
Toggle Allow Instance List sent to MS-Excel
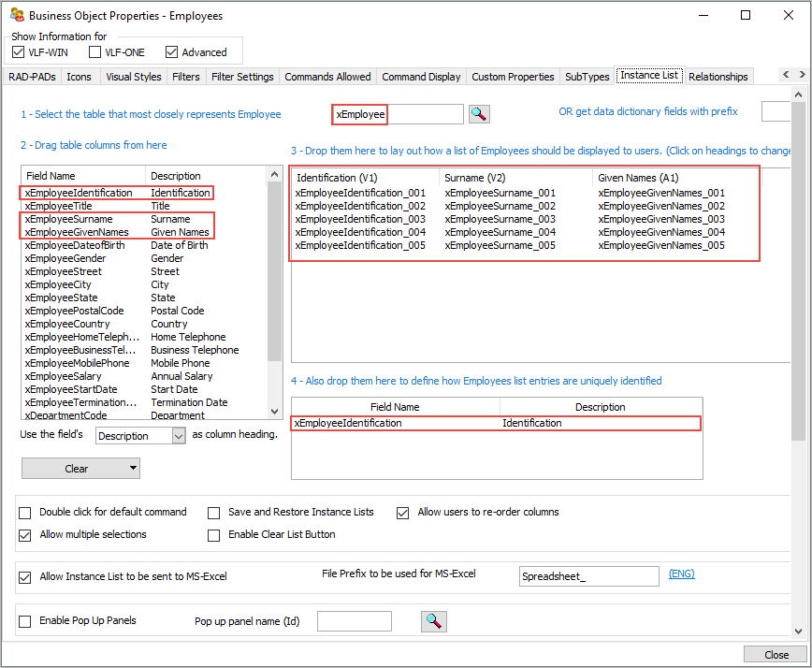[x=25, y=577]
